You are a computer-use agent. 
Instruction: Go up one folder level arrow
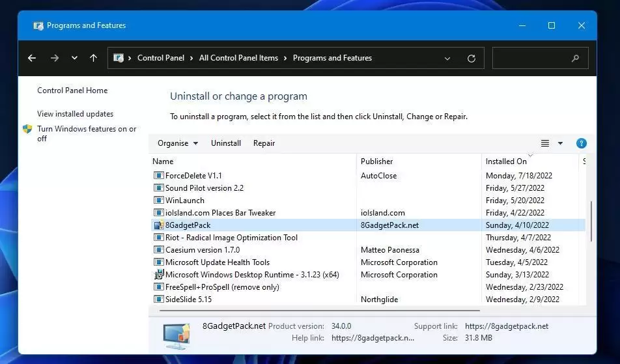click(93, 58)
